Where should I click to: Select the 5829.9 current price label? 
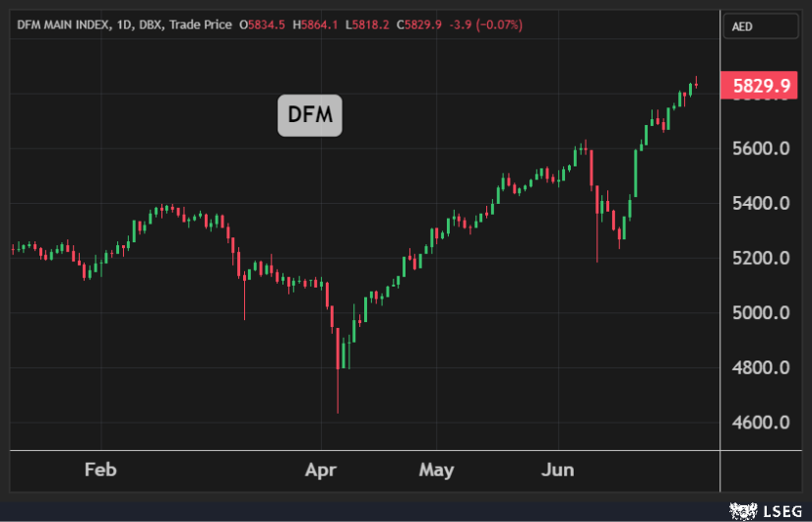coord(757,87)
